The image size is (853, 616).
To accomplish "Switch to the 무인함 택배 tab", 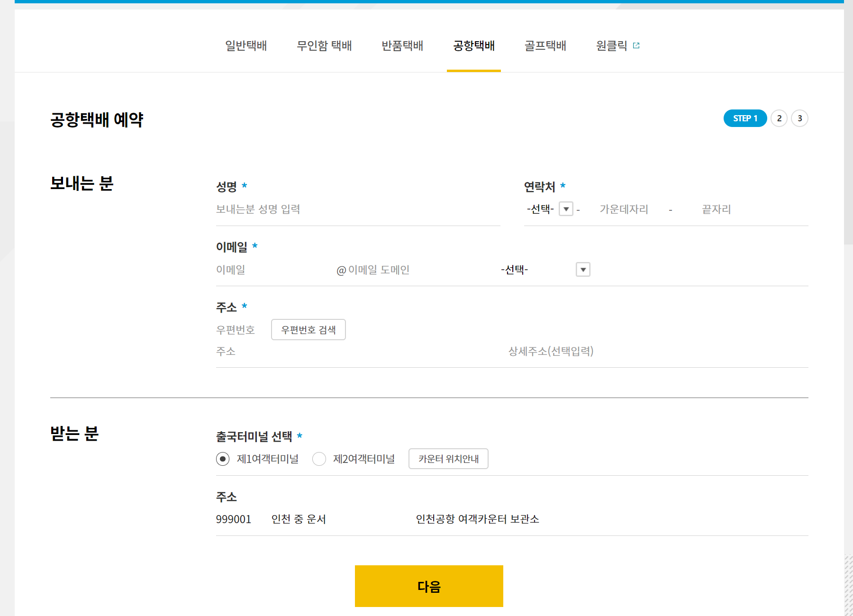I will click(x=324, y=45).
